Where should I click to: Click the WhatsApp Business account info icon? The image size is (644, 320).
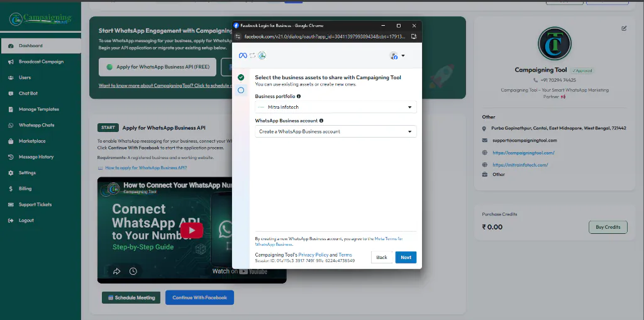pos(321,121)
